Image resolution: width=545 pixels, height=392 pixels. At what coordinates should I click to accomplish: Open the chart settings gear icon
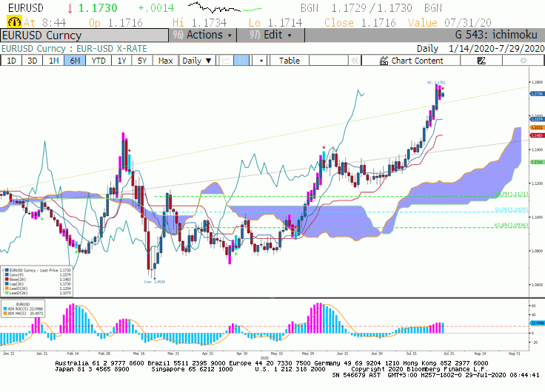coord(523,61)
